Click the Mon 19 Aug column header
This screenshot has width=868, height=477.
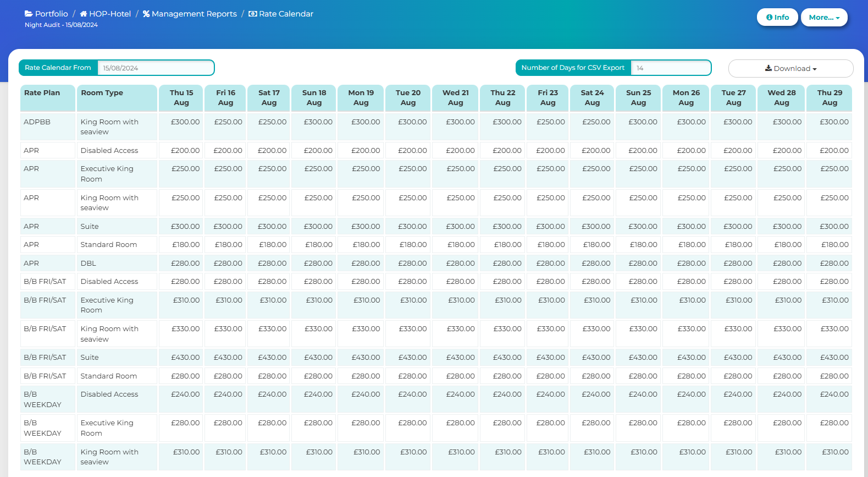point(361,98)
